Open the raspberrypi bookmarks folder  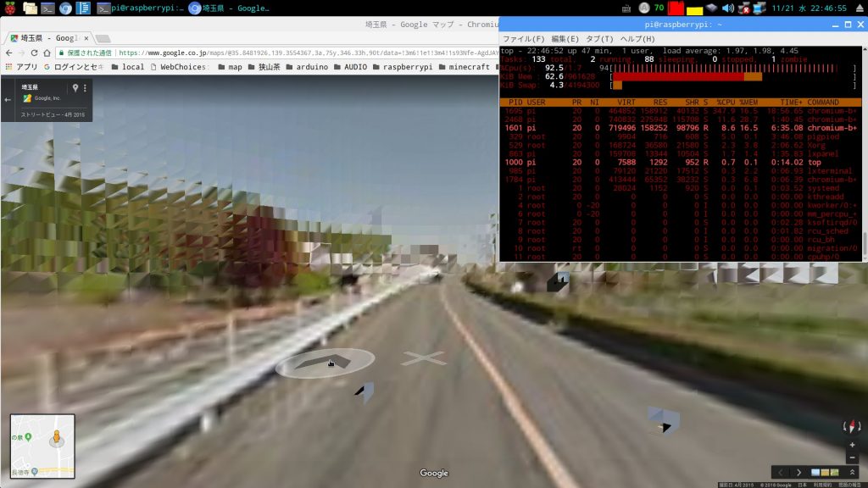[402, 66]
